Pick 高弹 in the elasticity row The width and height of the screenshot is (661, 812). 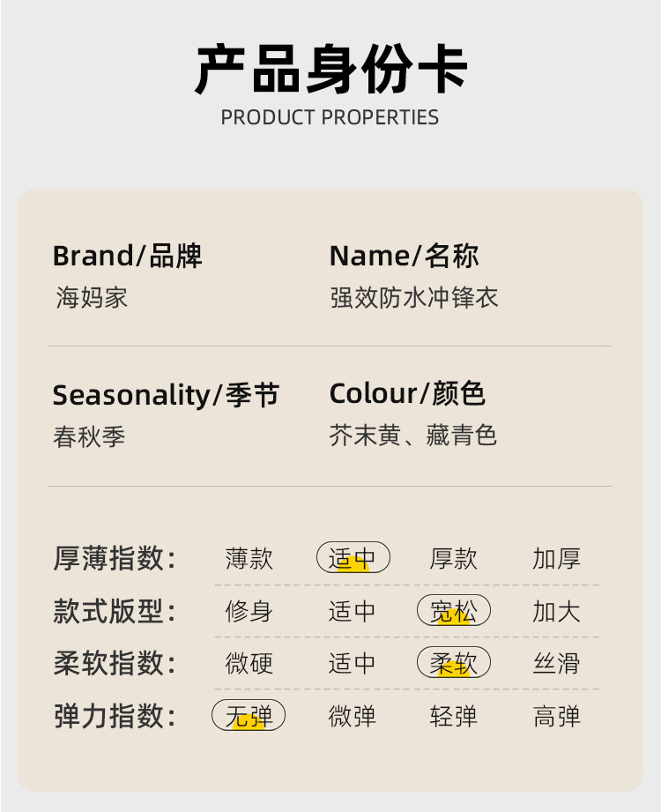point(556,716)
